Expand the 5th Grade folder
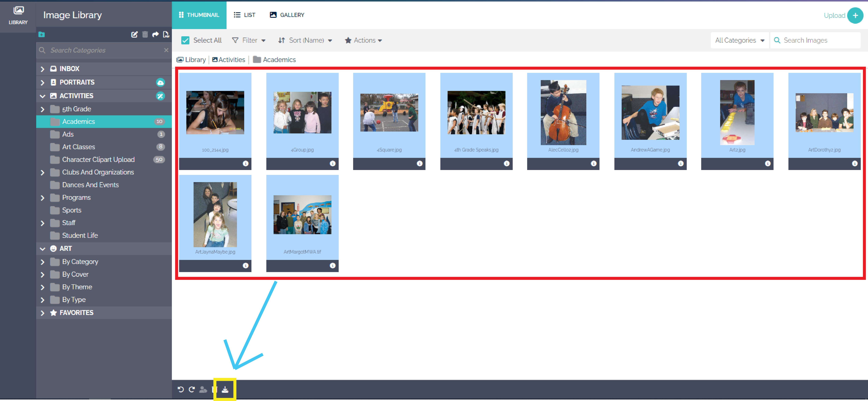The height and width of the screenshot is (401, 868). coord(42,109)
